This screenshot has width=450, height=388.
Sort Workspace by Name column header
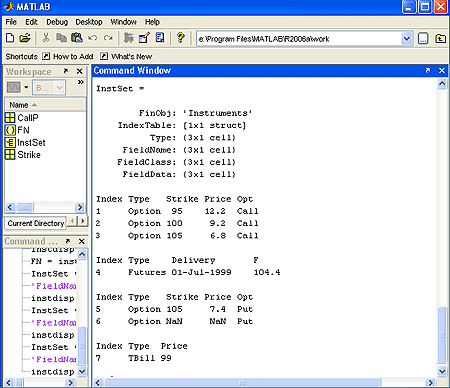(x=45, y=105)
